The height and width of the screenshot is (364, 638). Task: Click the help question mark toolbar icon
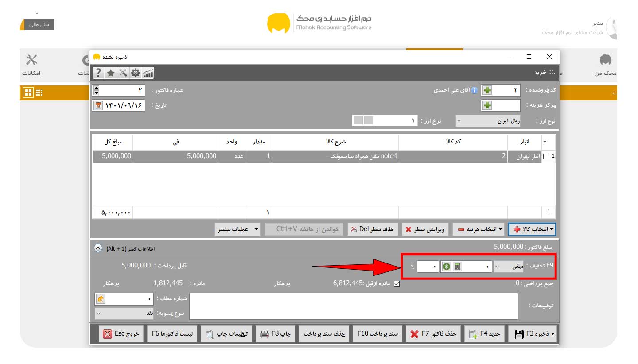(99, 73)
